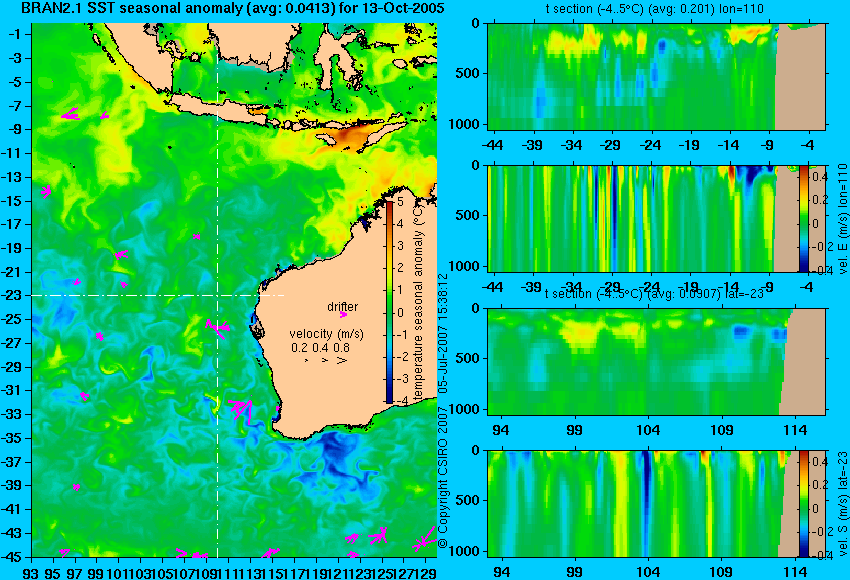Click the '-45' latitude tick on map axis
The image size is (850, 580).
13,557
